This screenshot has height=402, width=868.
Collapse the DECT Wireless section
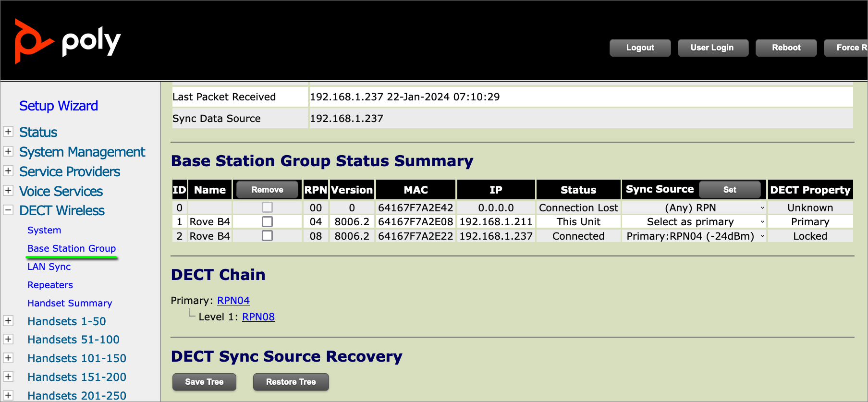click(8, 210)
